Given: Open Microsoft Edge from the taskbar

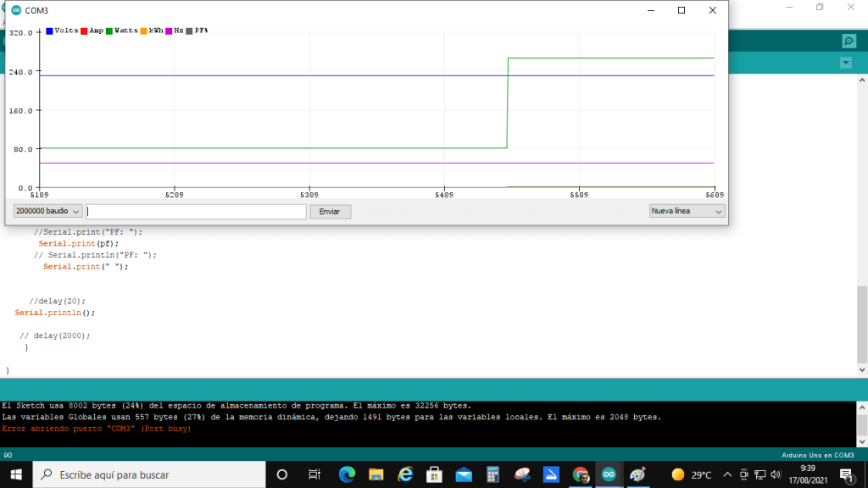Looking at the screenshot, I should 347,474.
